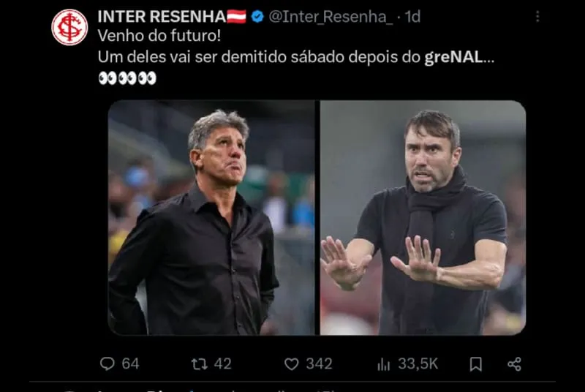585x392 pixels.
Task: Click the 33,5K views count
Action: pos(418,363)
